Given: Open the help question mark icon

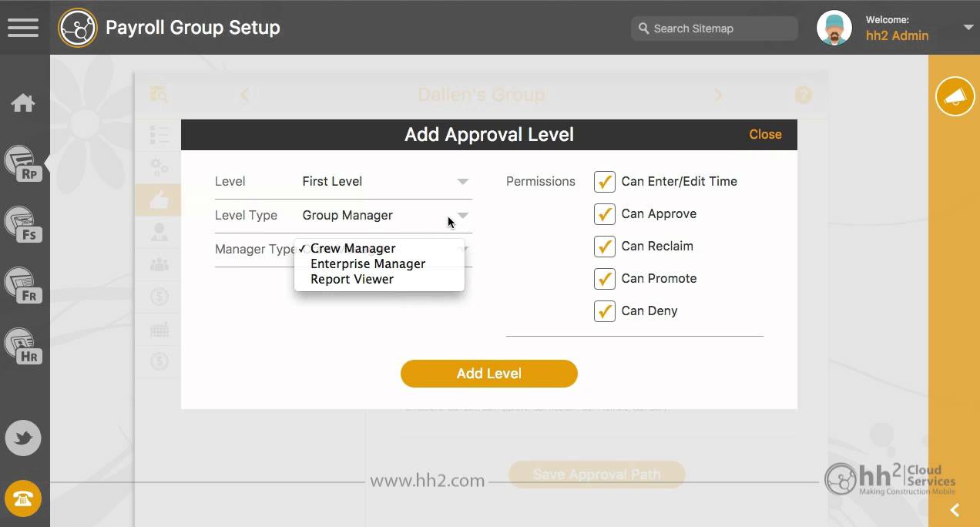Looking at the screenshot, I should pos(804,95).
